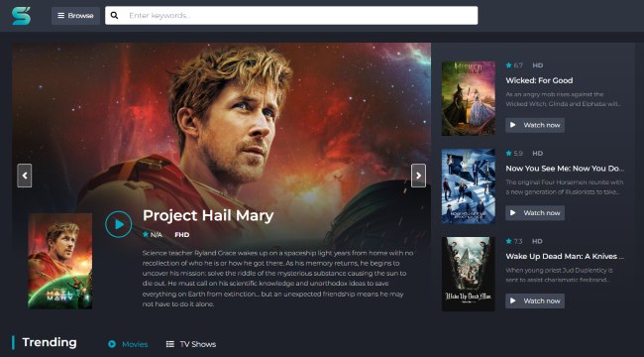
Task: Click the Project Hail Mary small poster
Action: tap(60, 261)
